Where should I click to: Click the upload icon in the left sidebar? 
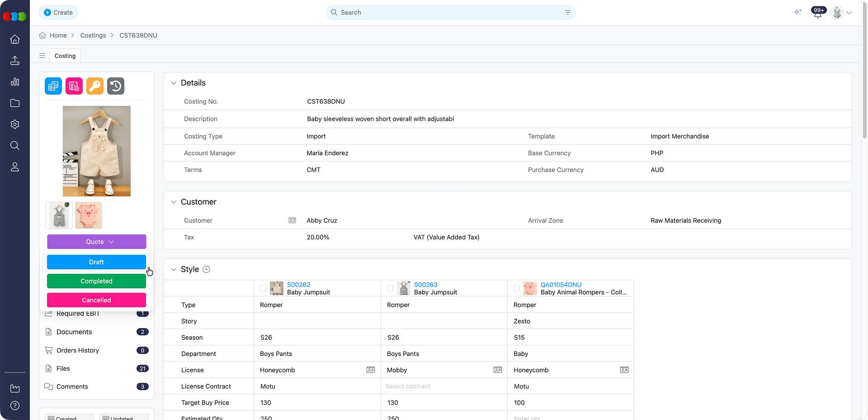[x=15, y=61]
